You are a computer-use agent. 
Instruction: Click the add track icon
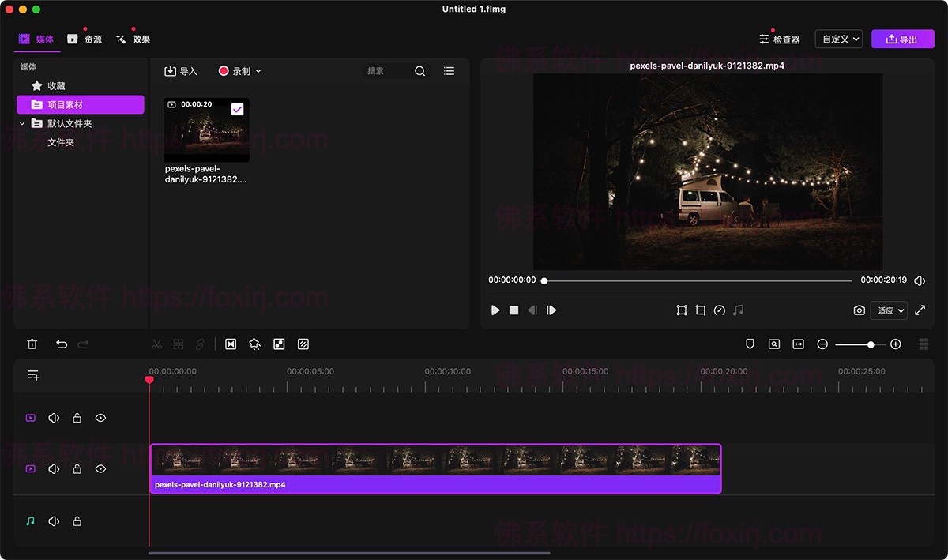[x=33, y=375]
